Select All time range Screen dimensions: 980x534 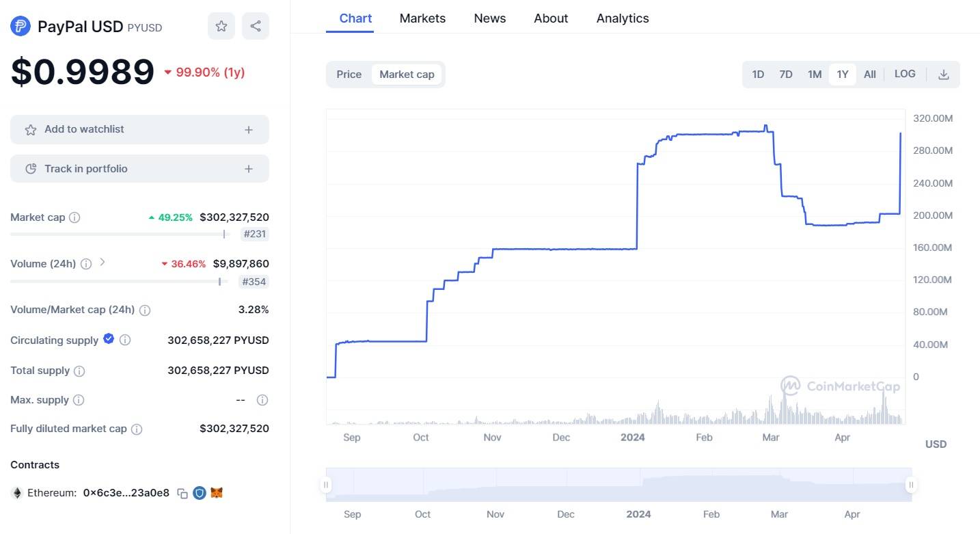(870, 75)
